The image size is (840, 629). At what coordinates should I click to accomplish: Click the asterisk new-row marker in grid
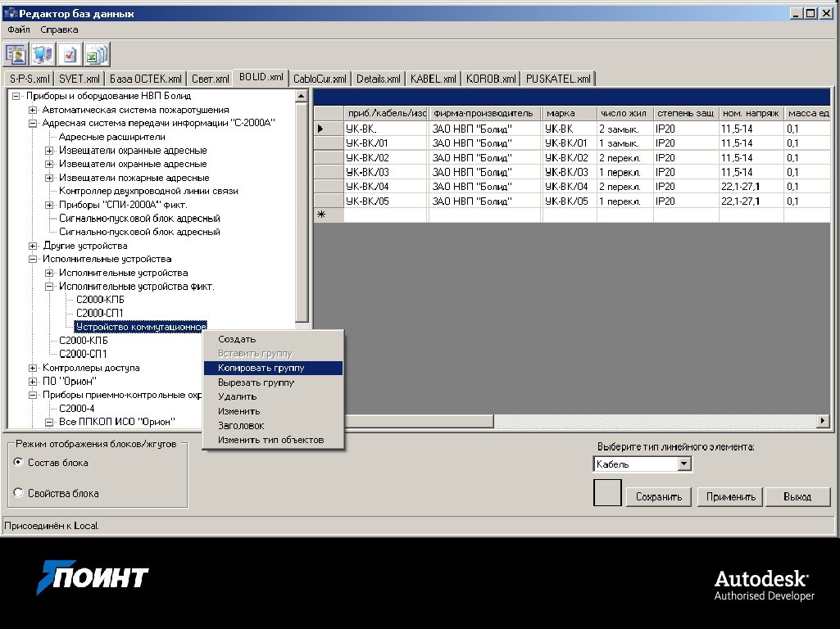coord(320,215)
